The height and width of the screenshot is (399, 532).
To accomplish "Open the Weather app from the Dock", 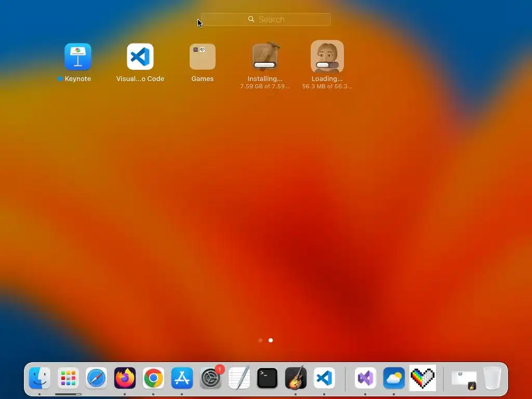I will [x=394, y=378].
